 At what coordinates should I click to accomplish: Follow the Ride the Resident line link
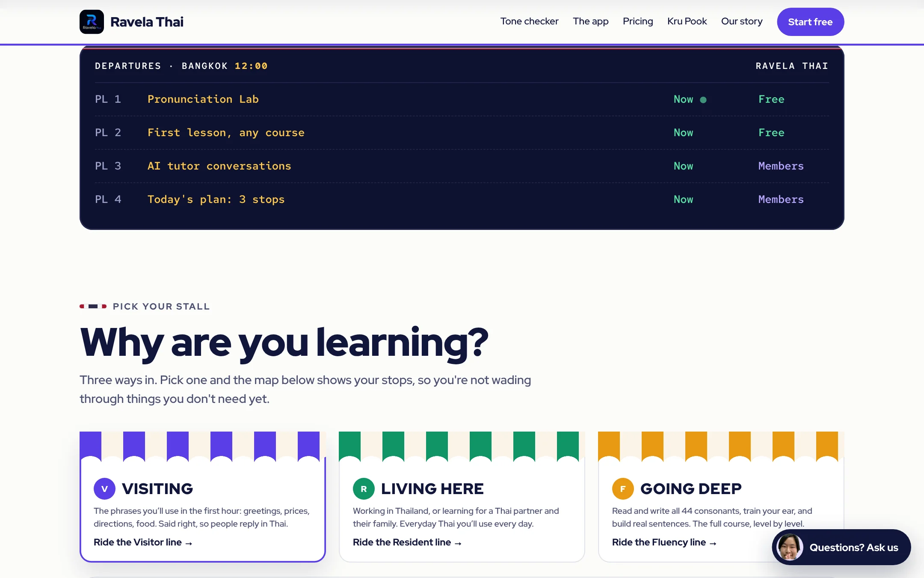pyautogui.click(x=407, y=542)
